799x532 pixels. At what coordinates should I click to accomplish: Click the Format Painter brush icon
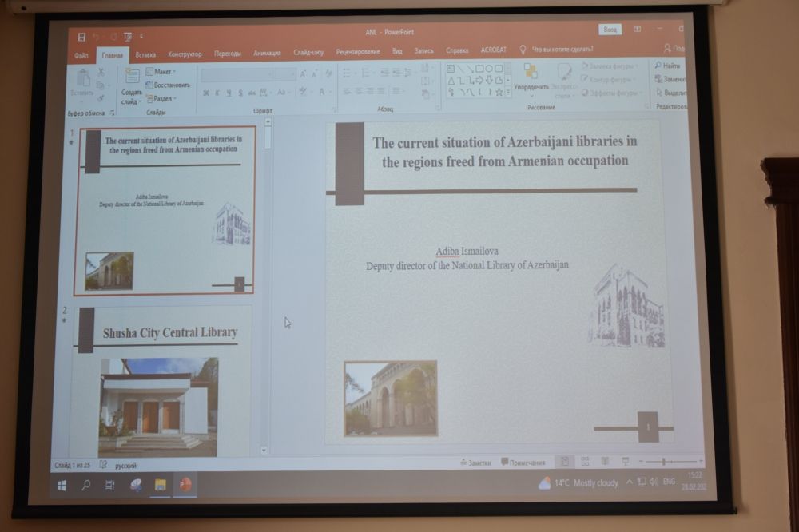tap(101, 97)
